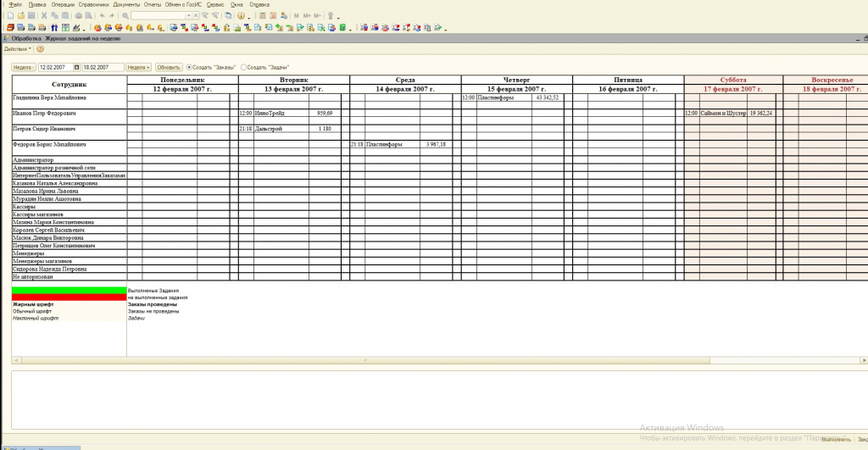
Task: Click the Неделя - button
Action: (x=24, y=67)
